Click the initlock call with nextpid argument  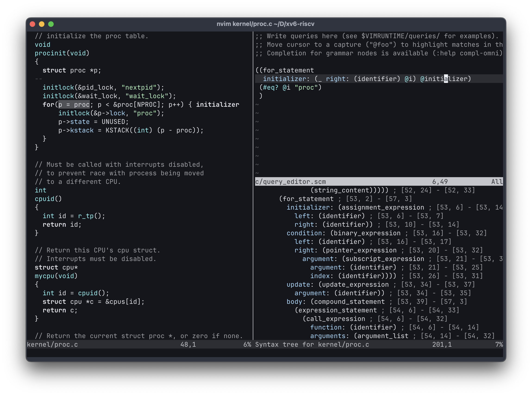pyautogui.click(x=103, y=87)
